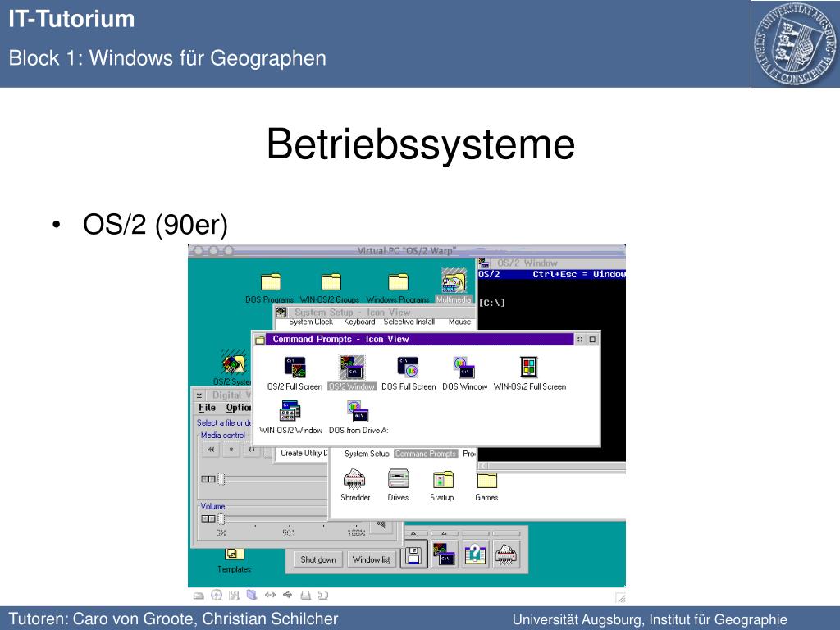This screenshot has height=630, width=840.
Task: Click the Shredder icon on LaunchPad
Action: (505, 555)
